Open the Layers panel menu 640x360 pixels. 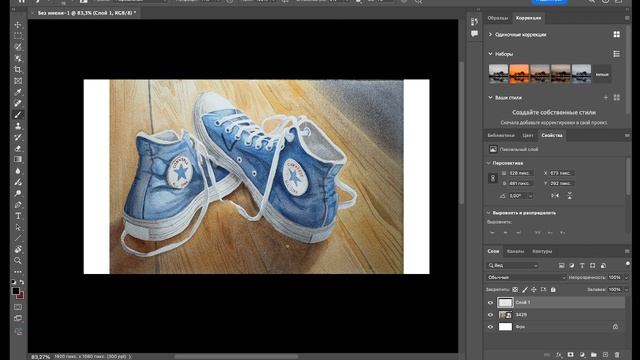pos(627,251)
